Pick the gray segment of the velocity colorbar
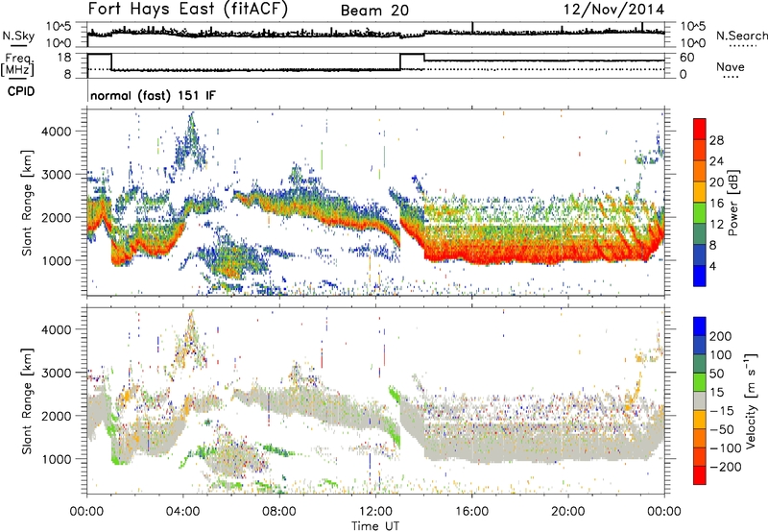This screenshot has height=532, width=768. click(700, 401)
